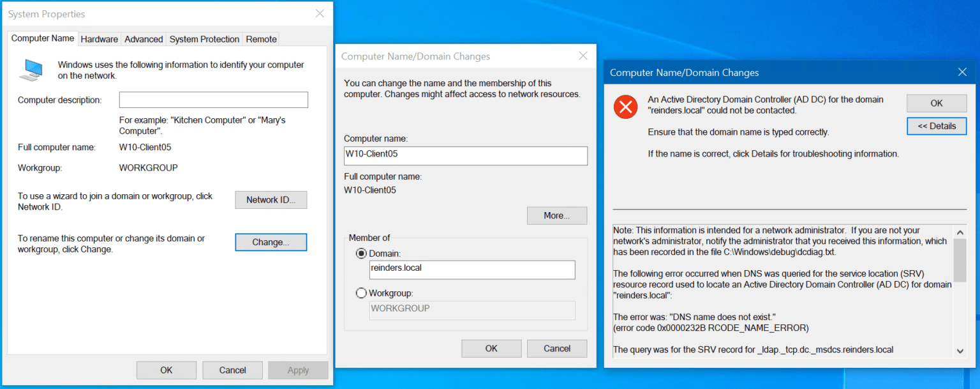Click the Change... button
Image resolution: width=980 pixels, height=389 pixels.
(x=271, y=242)
